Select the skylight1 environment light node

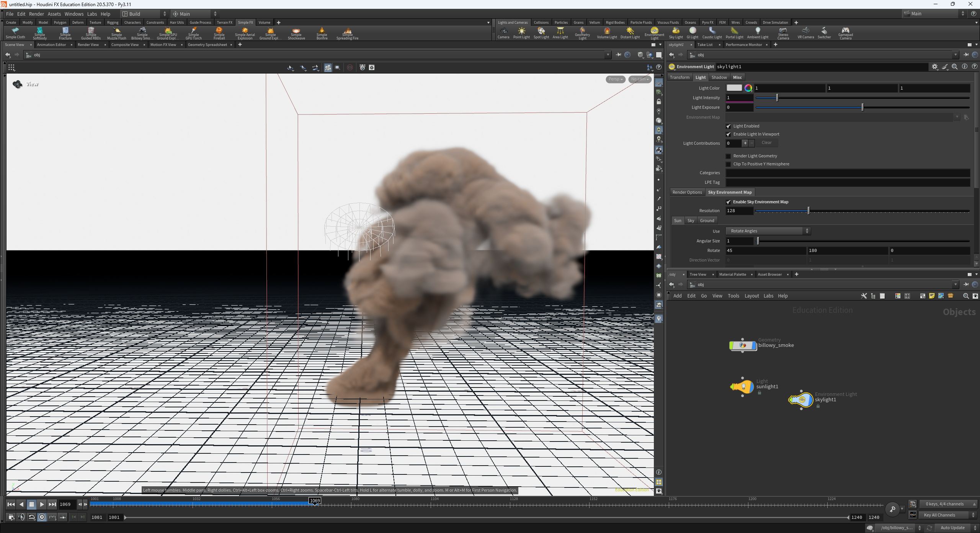pyautogui.click(x=801, y=400)
